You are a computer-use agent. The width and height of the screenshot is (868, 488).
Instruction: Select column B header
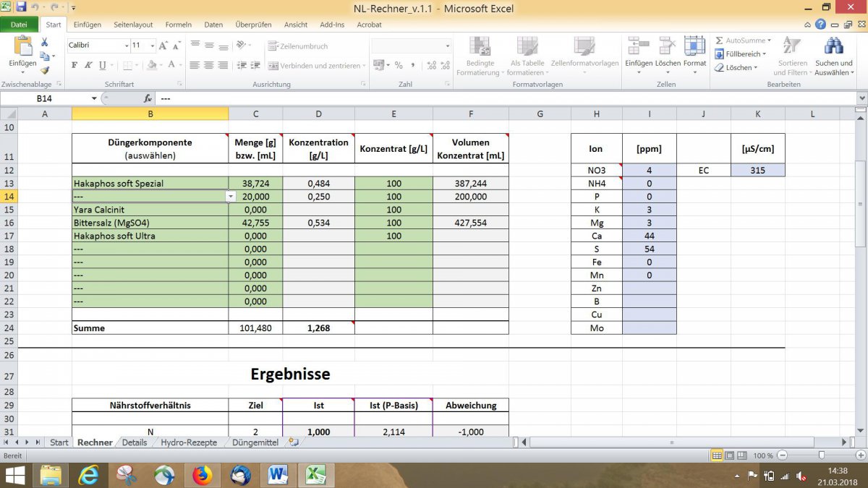click(150, 114)
